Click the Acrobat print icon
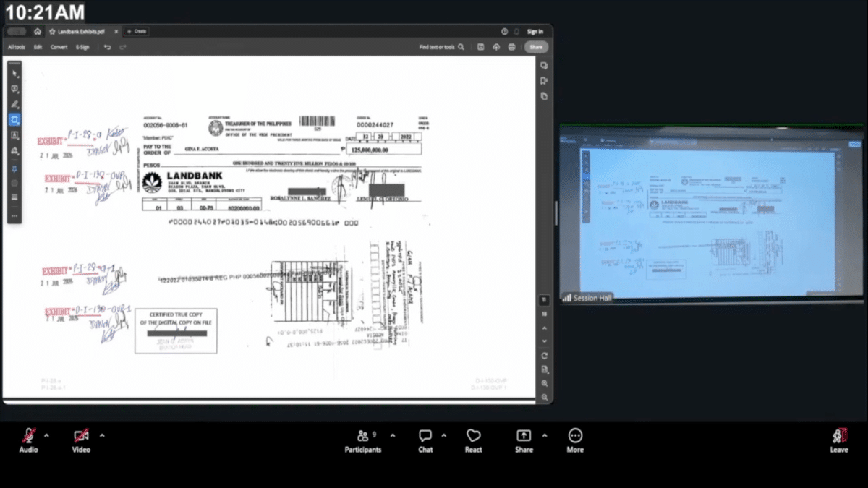868x488 pixels. click(x=511, y=47)
